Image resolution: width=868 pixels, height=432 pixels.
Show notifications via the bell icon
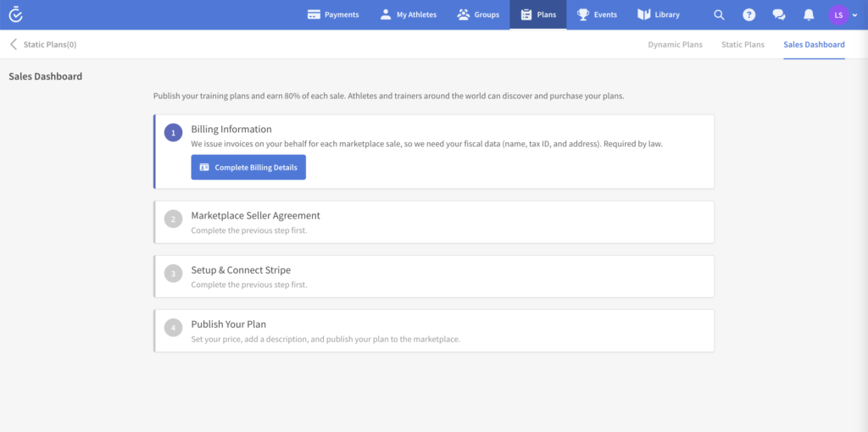click(809, 14)
